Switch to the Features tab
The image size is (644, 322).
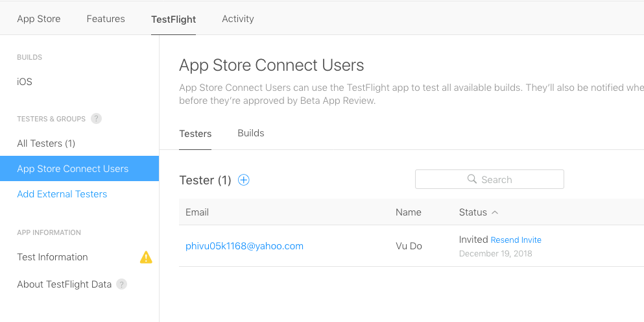pos(106,19)
